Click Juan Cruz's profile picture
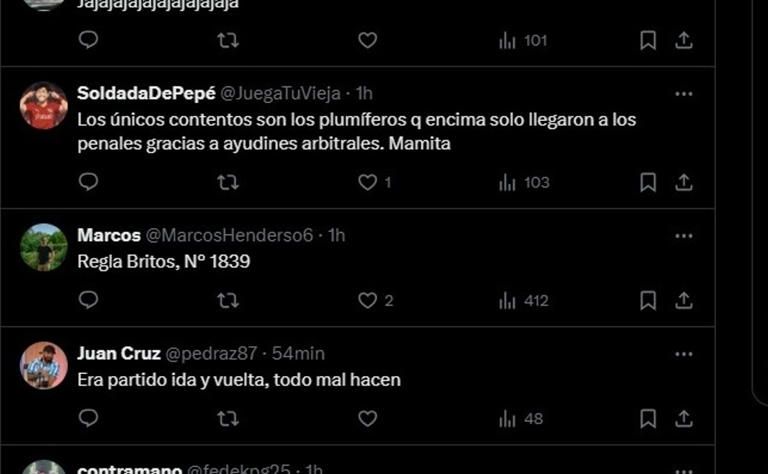The image size is (768, 474). (x=44, y=366)
